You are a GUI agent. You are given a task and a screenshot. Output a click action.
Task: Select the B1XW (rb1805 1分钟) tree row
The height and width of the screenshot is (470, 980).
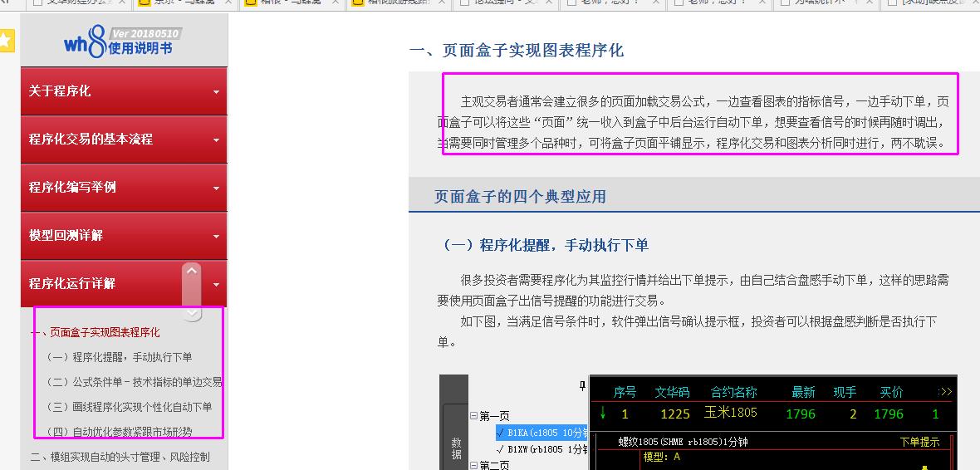[541, 449]
